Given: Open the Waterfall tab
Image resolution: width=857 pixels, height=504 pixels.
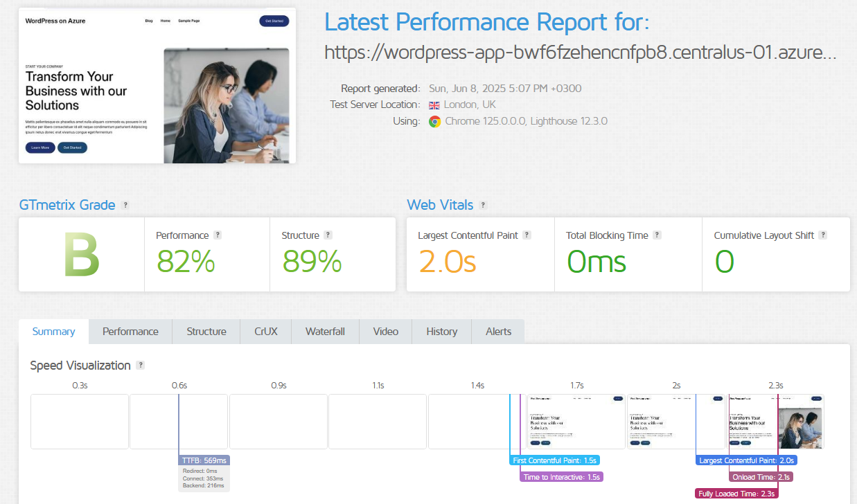Looking at the screenshot, I should tap(325, 332).
